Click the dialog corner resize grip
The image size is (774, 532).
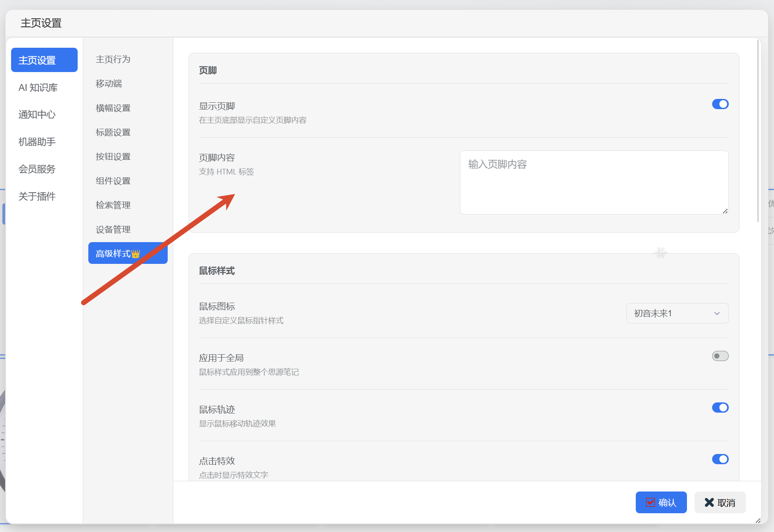pyautogui.click(x=758, y=520)
